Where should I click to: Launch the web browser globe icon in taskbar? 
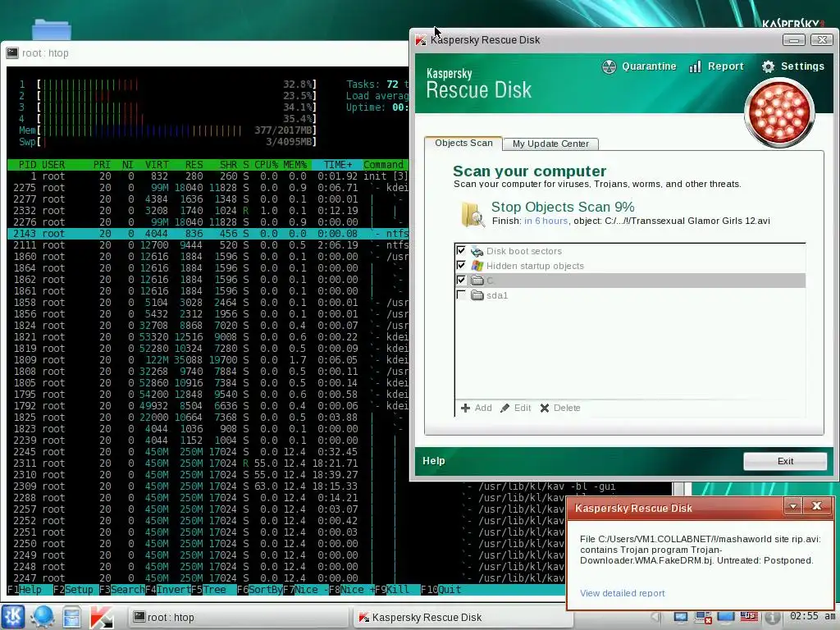(43, 617)
